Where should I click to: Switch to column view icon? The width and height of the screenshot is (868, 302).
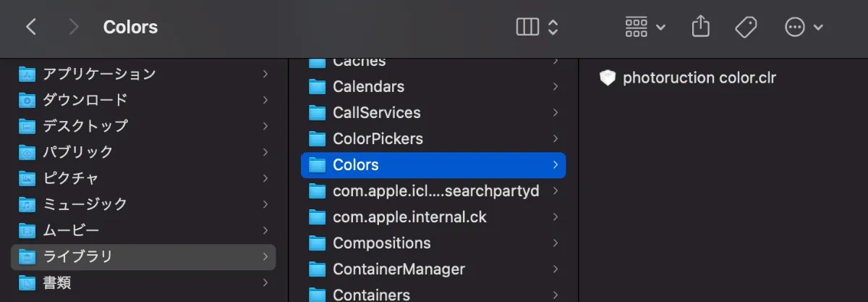point(527,28)
